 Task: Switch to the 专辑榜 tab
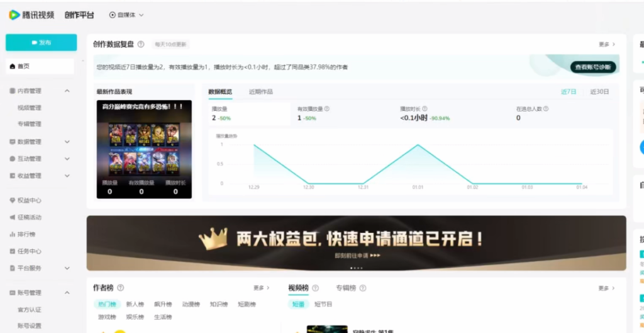click(x=346, y=288)
